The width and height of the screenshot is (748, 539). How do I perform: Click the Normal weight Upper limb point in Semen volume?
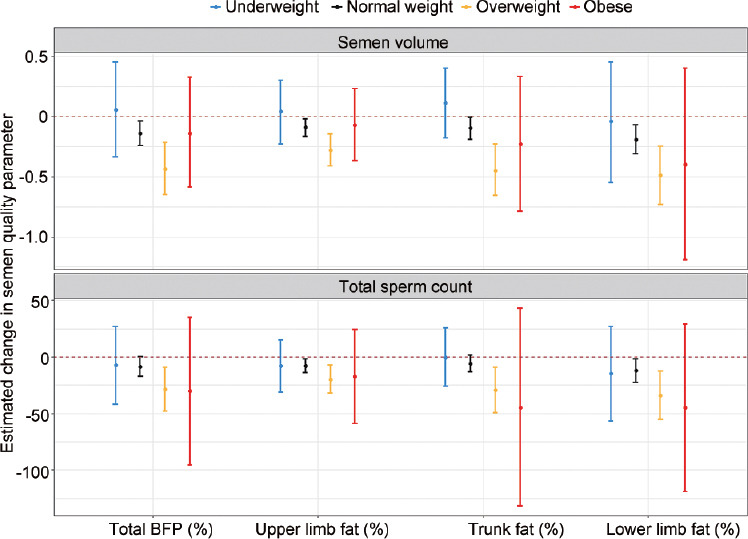point(306,128)
